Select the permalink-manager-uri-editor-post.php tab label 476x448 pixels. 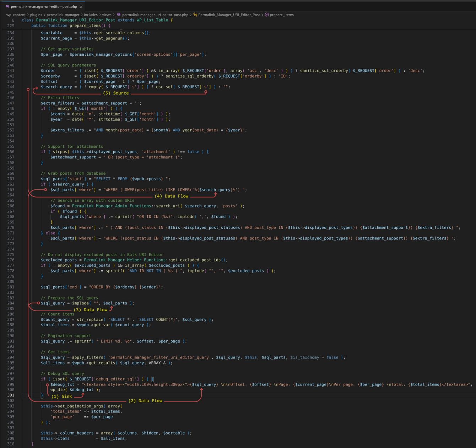pos(44,6)
